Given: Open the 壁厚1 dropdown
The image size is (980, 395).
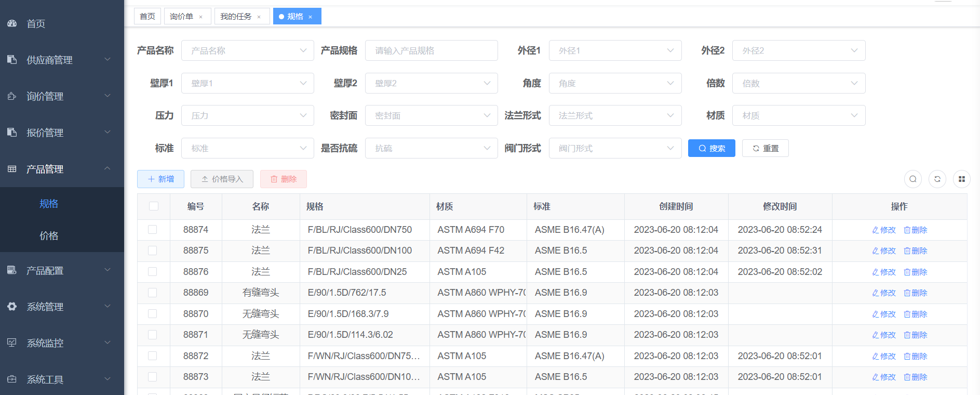Looking at the screenshot, I should (248, 83).
